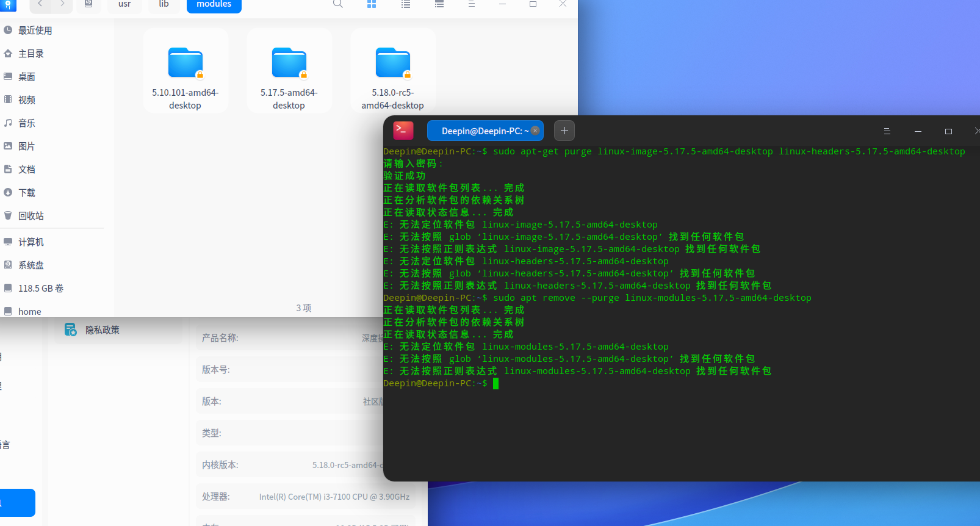Open the lib breadcrumb folder

[x=164, y=4]
